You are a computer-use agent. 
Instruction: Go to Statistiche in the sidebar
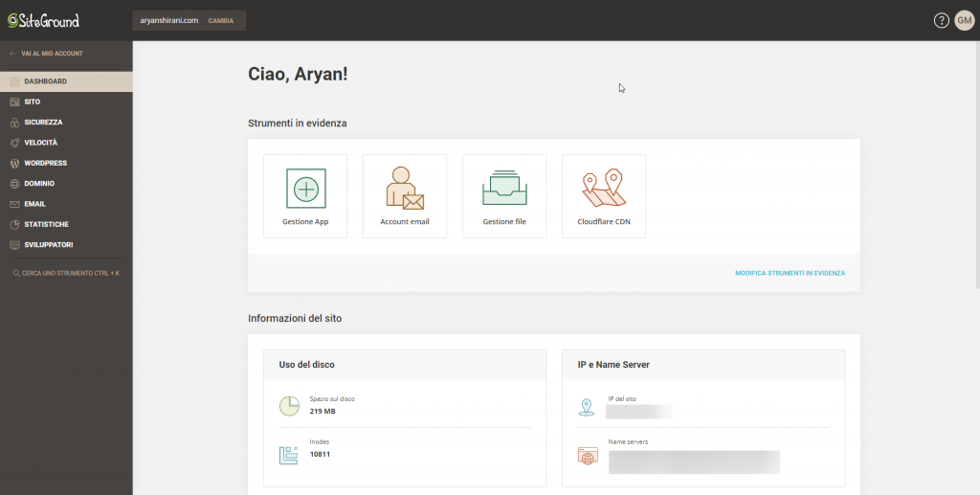pos(46,224)
